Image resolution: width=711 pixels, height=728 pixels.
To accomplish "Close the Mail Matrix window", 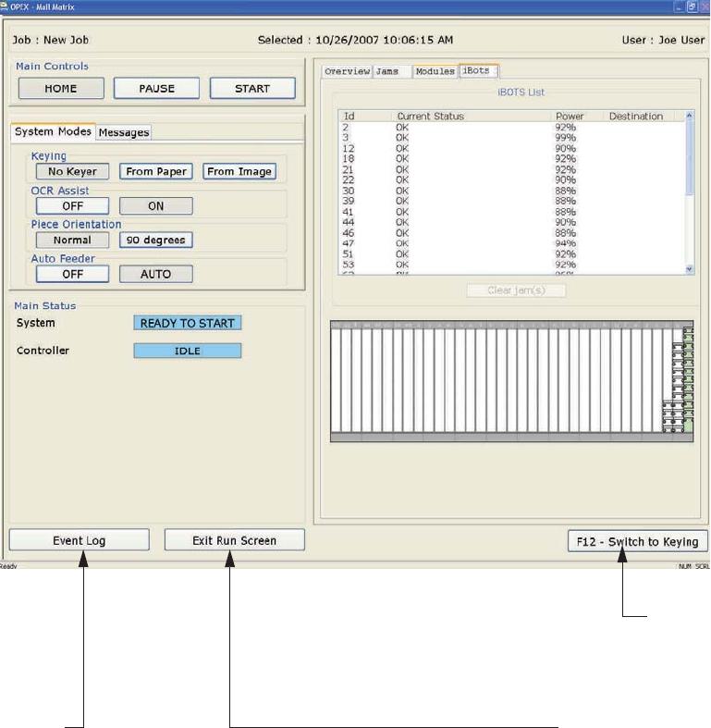I will [705, 7].
